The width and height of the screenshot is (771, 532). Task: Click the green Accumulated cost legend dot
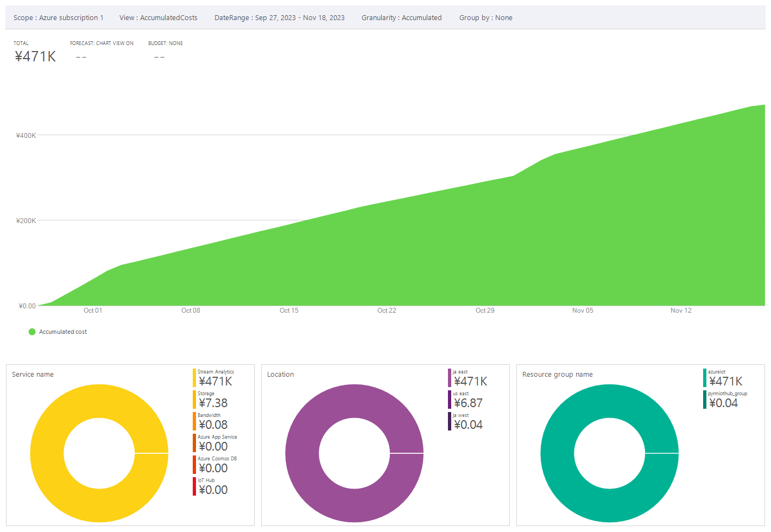click(32, 332)
